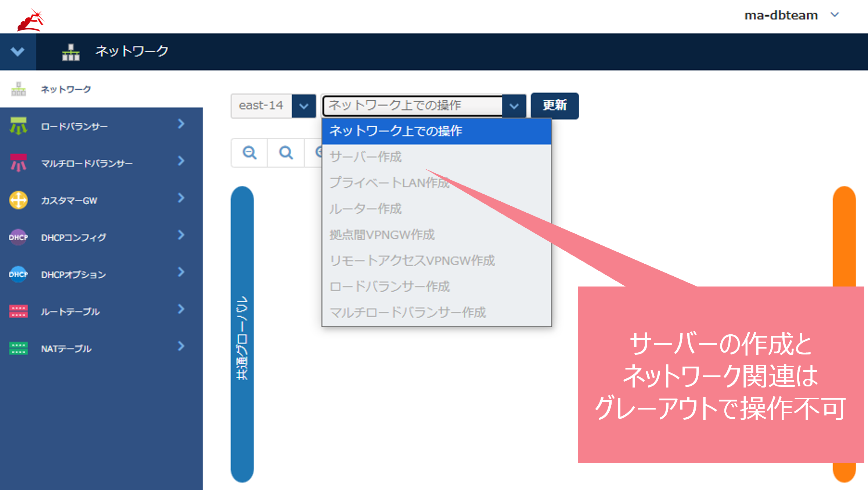Screen dimensions: 868x490
Task: Click the second magnifier zoom reset icon
Action: 286,152
